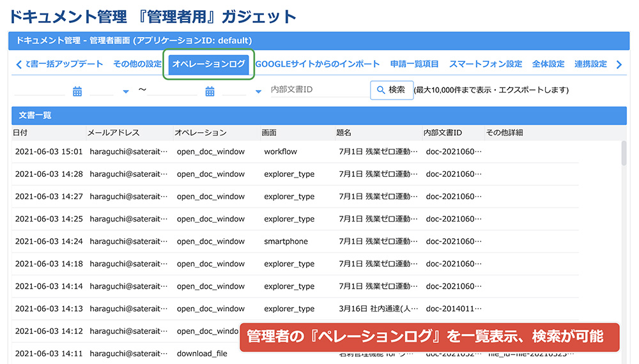Image resolution: width=639 pixels, height=364 pixels.
Task: Open the 全体設定 tab
Action: coord(548,64)
